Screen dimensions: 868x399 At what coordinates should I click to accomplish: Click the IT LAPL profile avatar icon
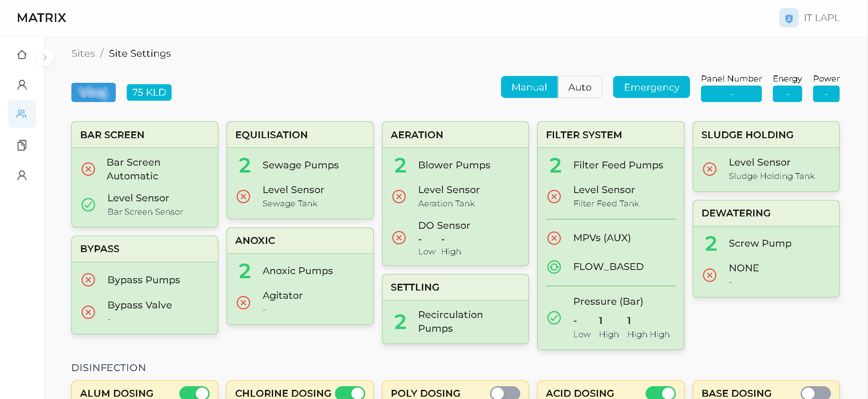tap(788, 18)
